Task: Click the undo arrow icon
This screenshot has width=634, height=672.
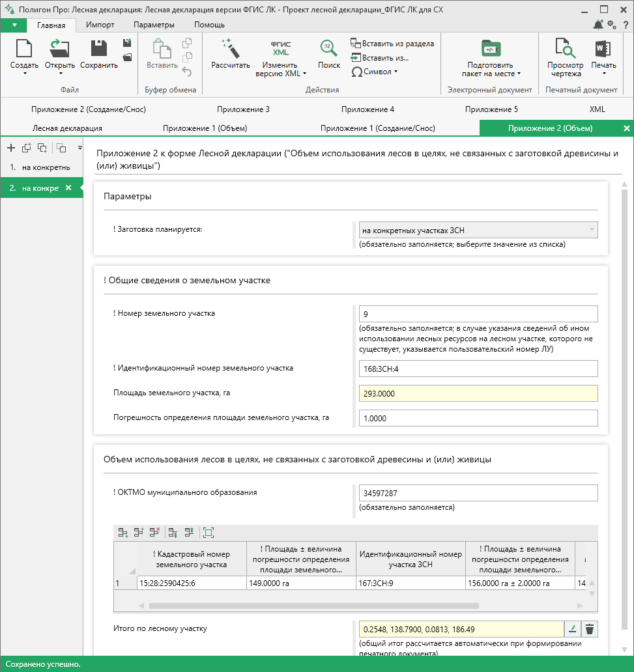Action: point(187,72)
